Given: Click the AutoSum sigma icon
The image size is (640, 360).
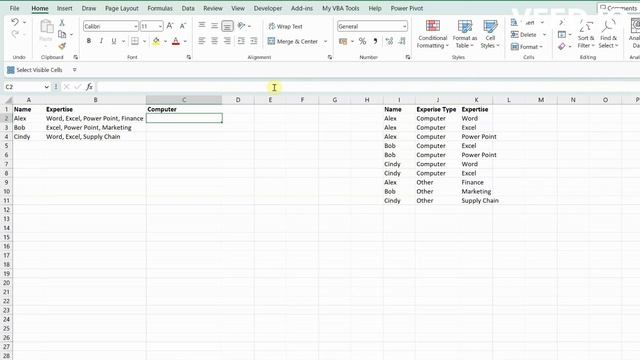Looking at the screenshot, I should tap(562, 22).
